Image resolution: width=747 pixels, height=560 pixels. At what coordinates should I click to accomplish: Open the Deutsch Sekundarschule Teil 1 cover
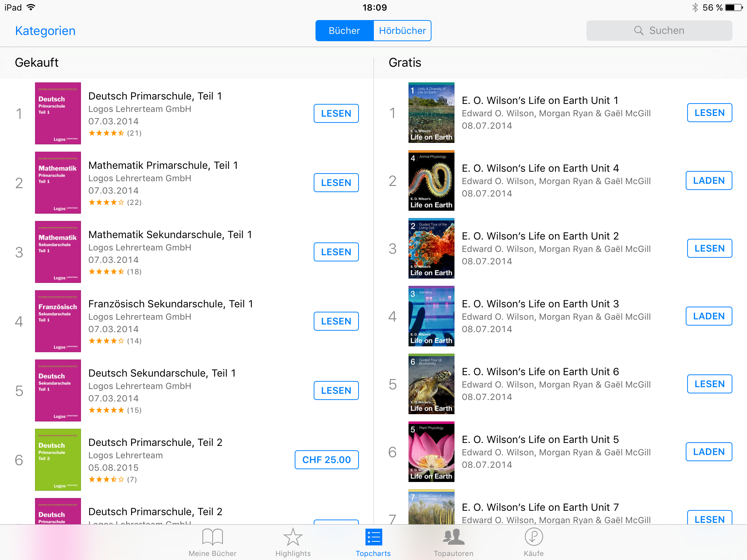tap(58, 390)
